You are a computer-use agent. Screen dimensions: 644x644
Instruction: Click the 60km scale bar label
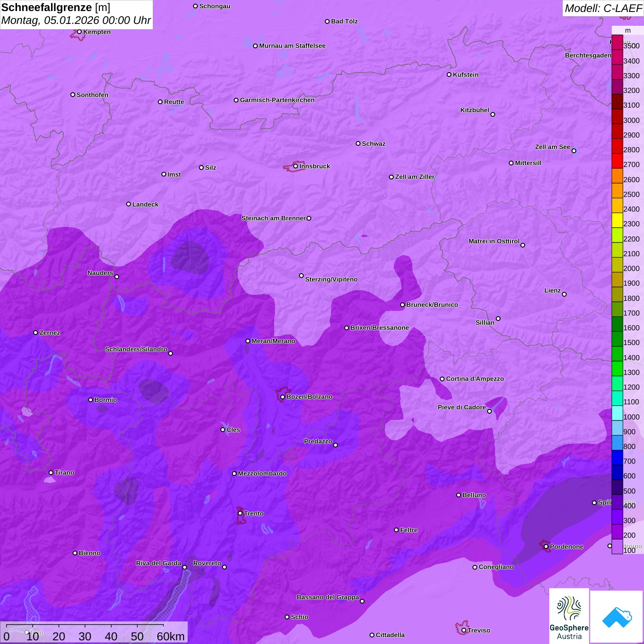171,636
